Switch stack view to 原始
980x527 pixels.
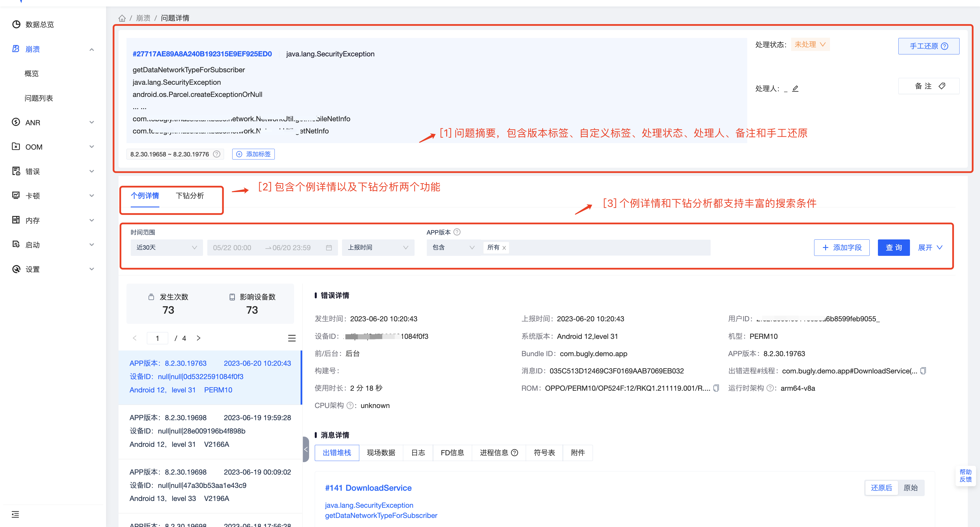coord(910,488)
